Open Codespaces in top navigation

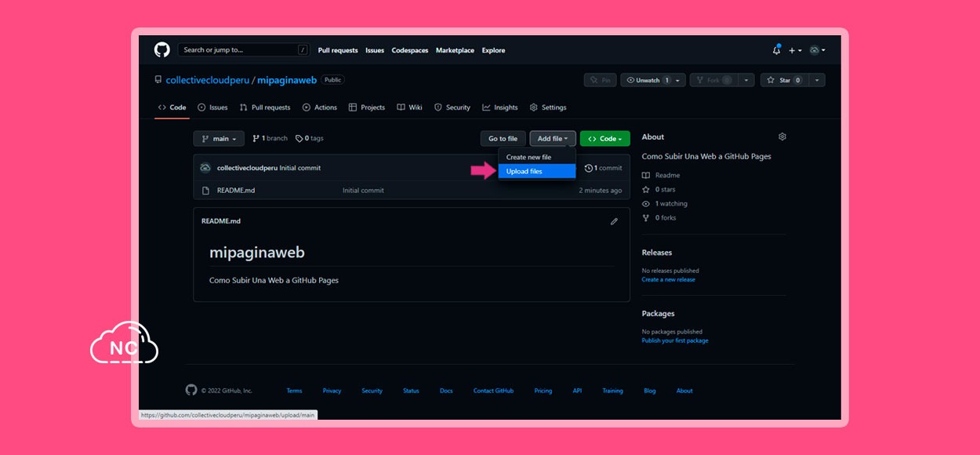pos(410,50)
